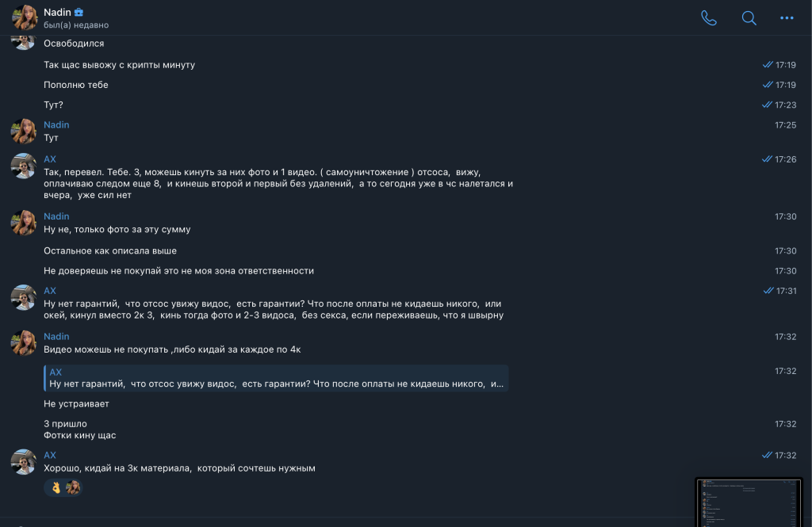Open search in this chat

pos(749,18)
